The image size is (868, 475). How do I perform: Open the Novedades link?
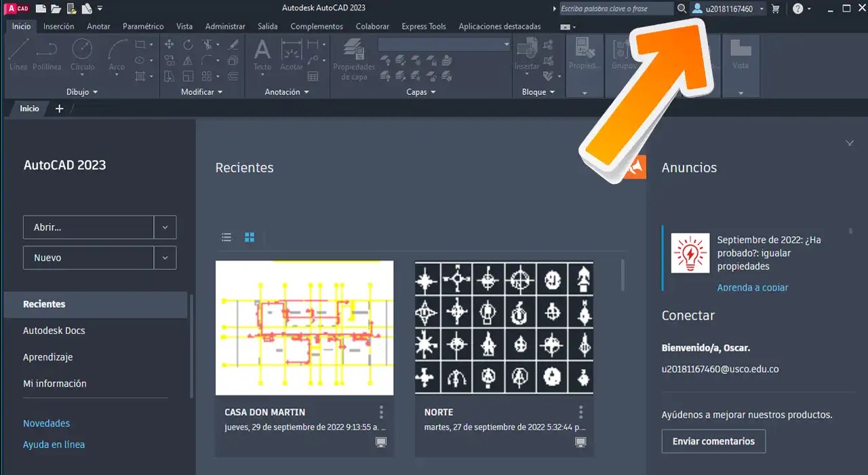pos(46,423)
